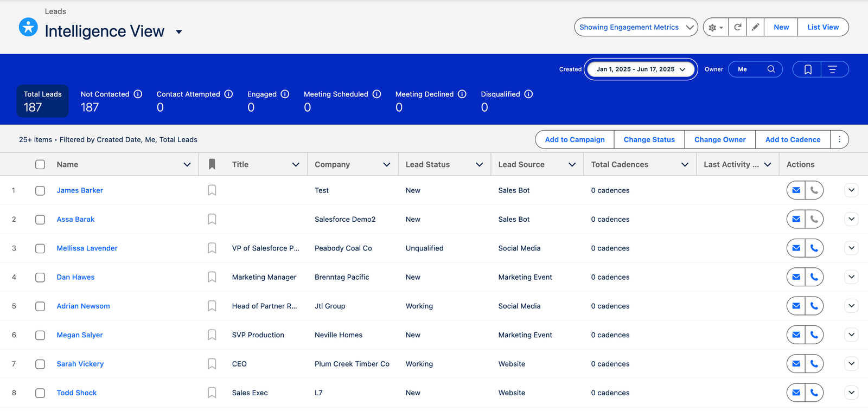Show info for Disqualified metric
This screenshot has width=868, height=411.
528,94
